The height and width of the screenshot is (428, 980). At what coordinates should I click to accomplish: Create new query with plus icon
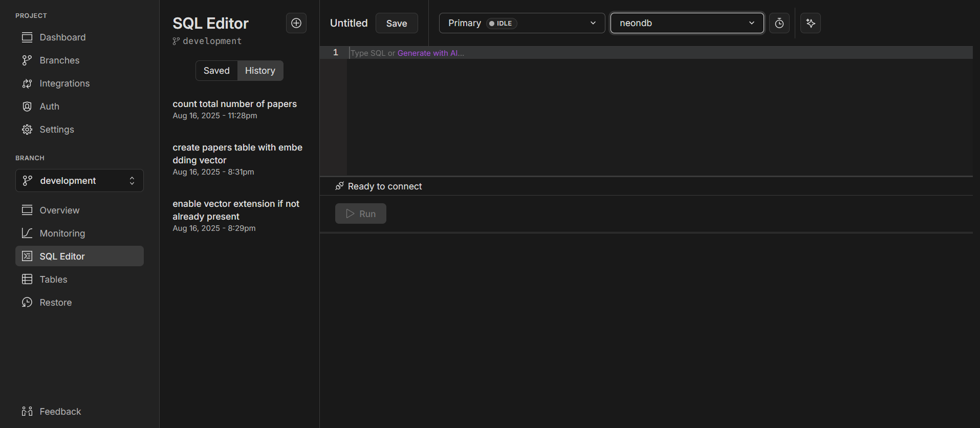[x=296, y=23]
